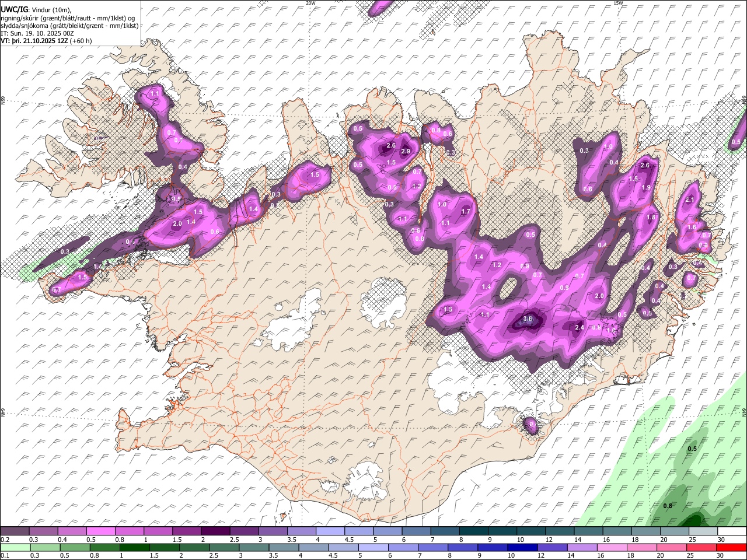Select the 'rigning/skúrir' legend description line
This screenshot has height=560, width=747.
coord(69,18)
